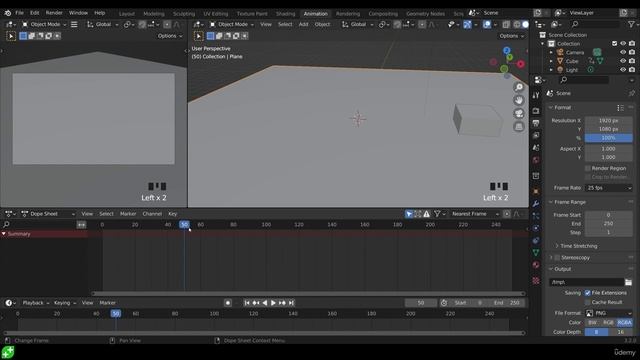The height and width of the screenshot is (360, 640).
Task: Expand the Time Stretching section
Action: click(x=578, y=246)
